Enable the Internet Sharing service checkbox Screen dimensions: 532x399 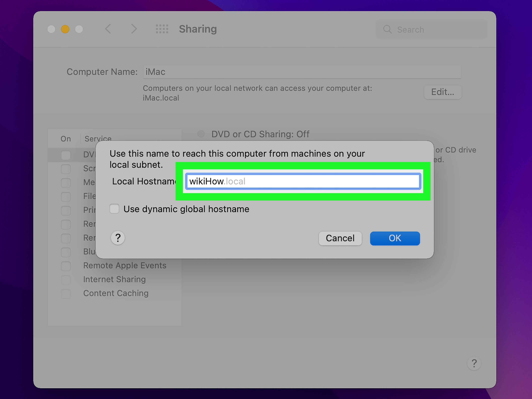66,280
